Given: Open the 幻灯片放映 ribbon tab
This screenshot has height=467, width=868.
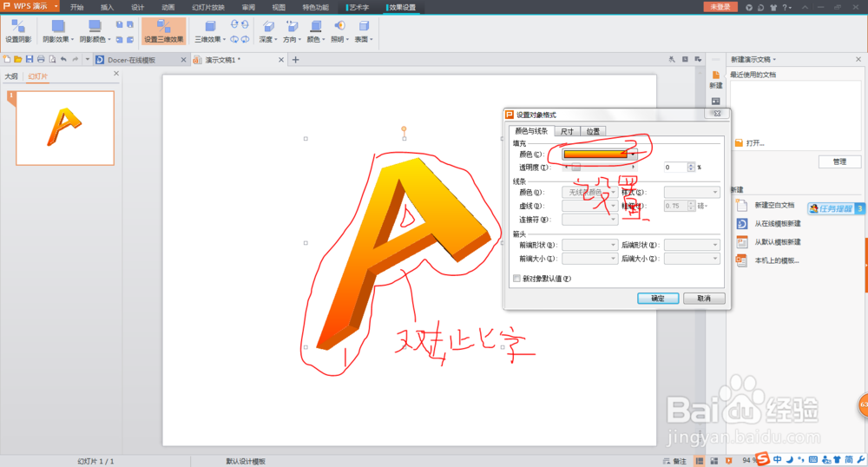Looking at the screenshot, I should tap(208, 7).
